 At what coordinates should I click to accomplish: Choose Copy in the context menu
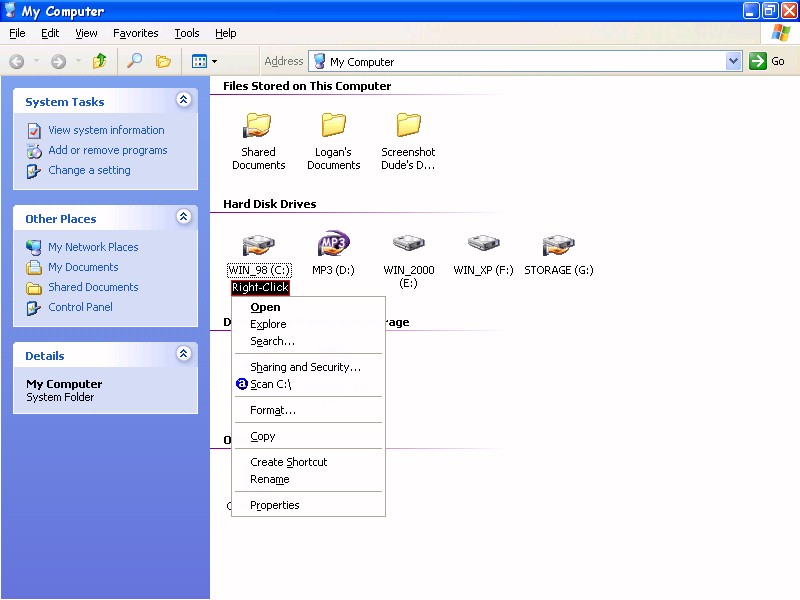point(308,436)
